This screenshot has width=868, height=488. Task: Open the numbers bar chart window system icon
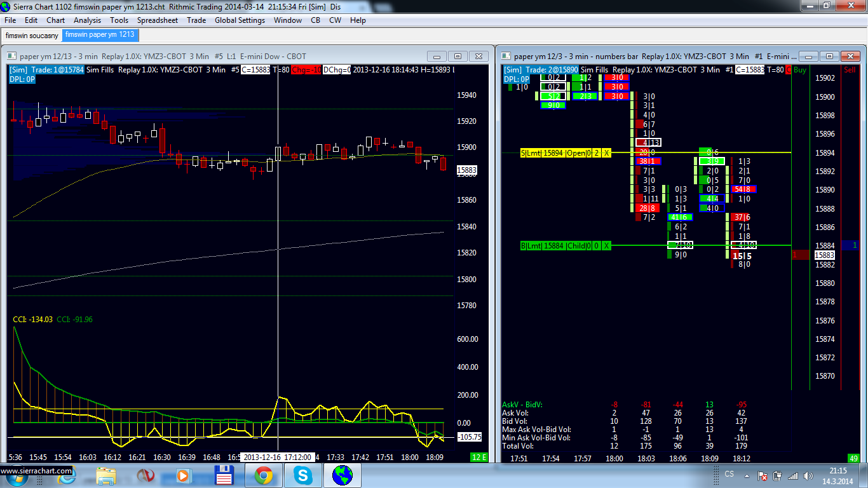[507, 56]
